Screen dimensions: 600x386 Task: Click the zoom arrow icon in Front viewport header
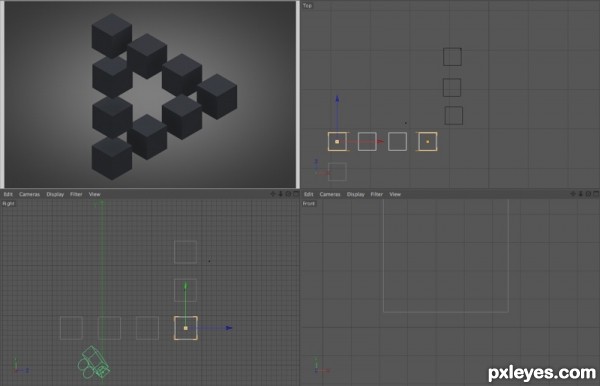point(580,194)
